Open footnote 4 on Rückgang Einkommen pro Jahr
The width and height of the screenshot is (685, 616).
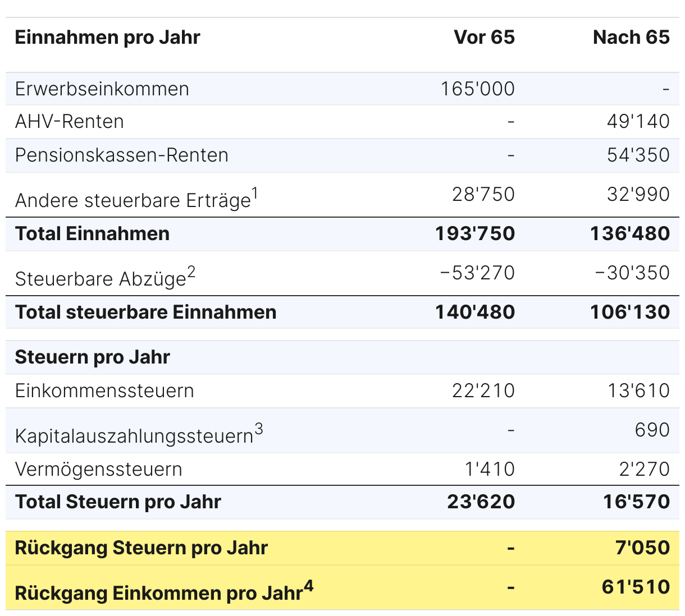308,586
